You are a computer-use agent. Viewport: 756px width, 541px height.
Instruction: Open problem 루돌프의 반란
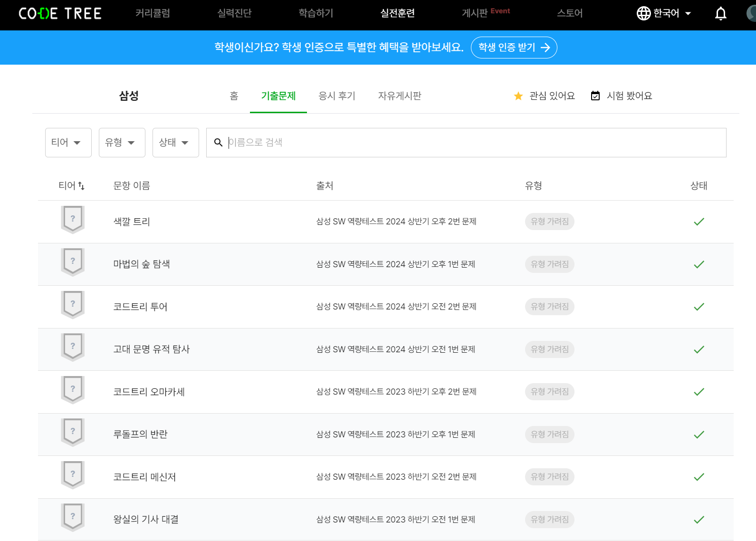(x=140, y=434)
